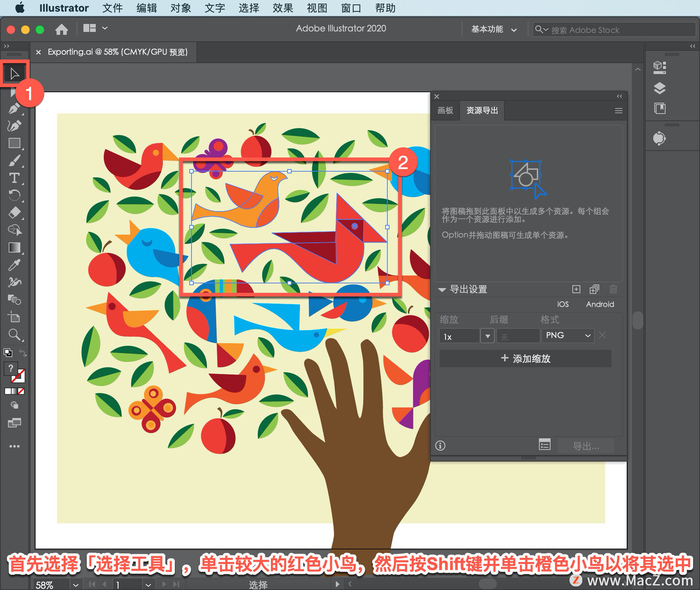Open the 效果 menu
The height and width of the screenshot is (590, 700).
point(283,8)
